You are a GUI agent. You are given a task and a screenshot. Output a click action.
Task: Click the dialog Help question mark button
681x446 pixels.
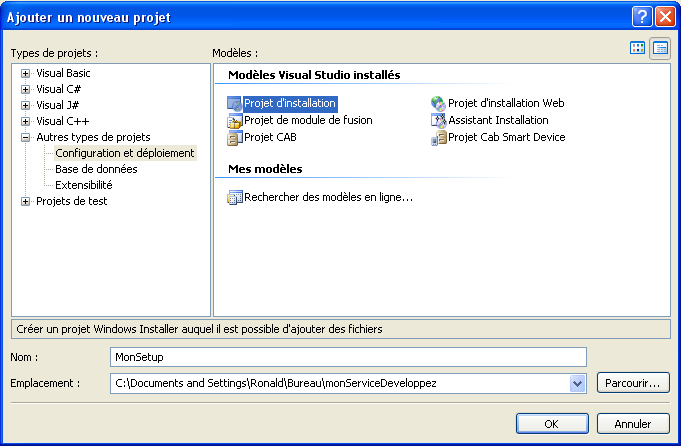(641, 17)
